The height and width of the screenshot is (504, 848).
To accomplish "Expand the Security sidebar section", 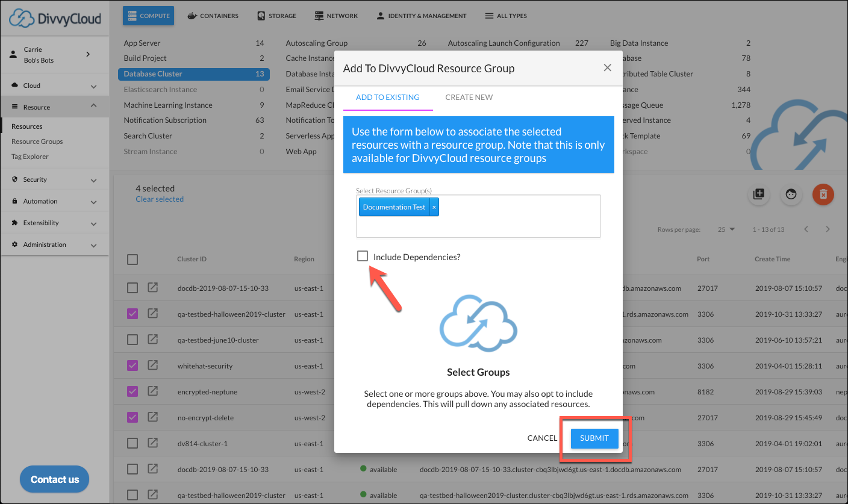I will pyautogui.click(x=54, y=179).
